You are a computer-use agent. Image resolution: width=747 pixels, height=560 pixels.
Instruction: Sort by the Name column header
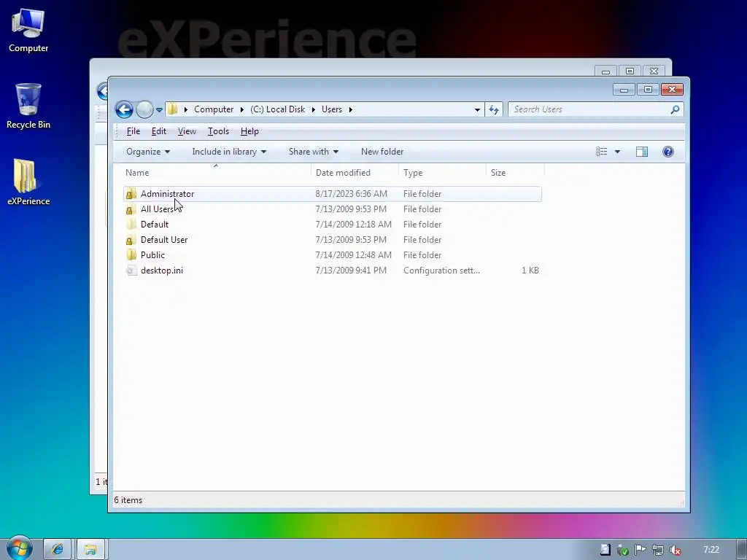coord(216,173)
